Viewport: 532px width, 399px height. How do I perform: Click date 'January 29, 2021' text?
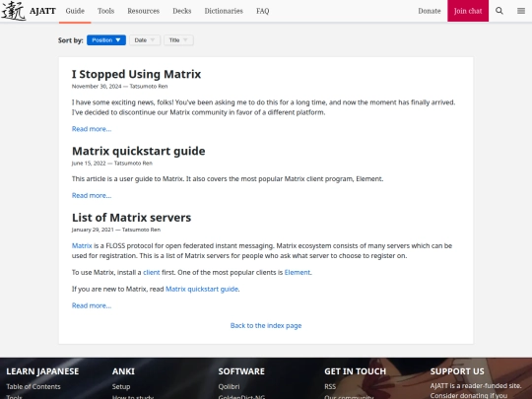tap(93, 230)
